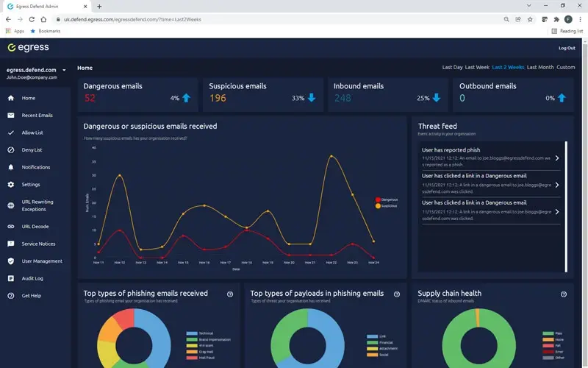Click the Home icon in sidebar
The width and height of the screenshot is (588, 368).
tap(11, 98)
